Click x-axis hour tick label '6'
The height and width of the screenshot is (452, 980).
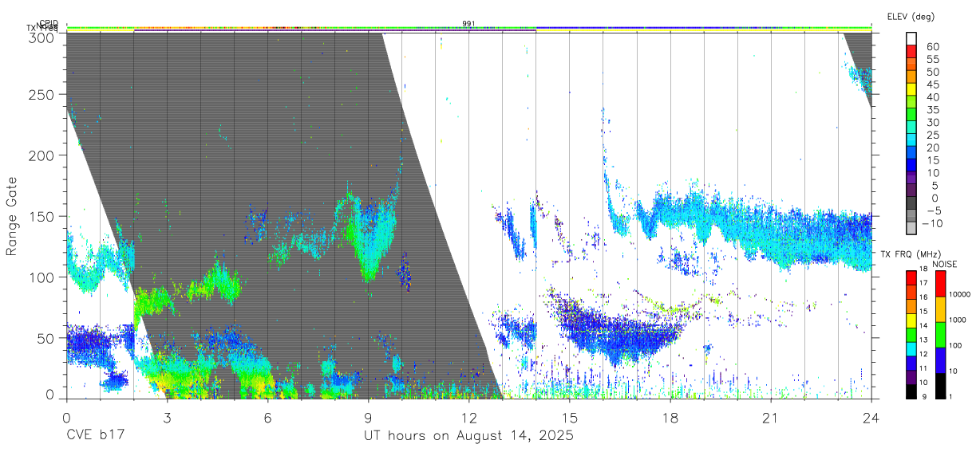(x=267, y=419)
